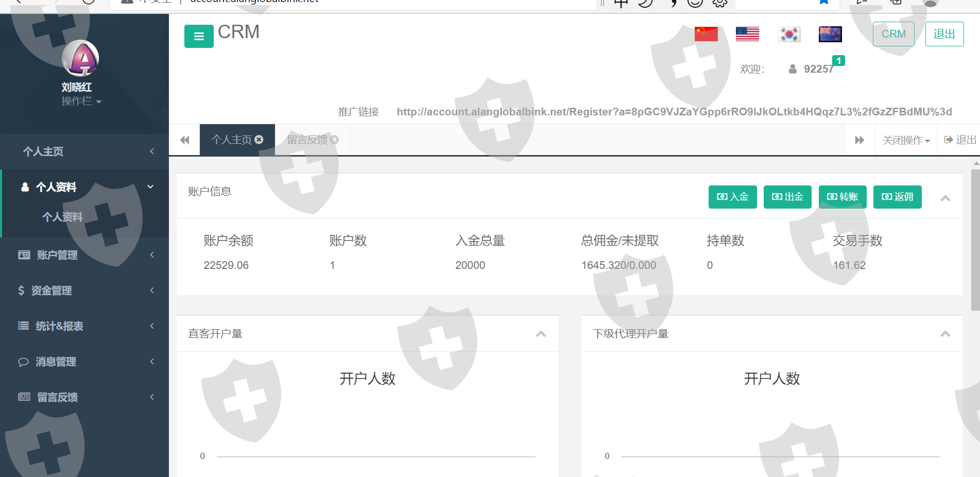Click the 账户管理 card icon
980x477 pixels.
24,255
